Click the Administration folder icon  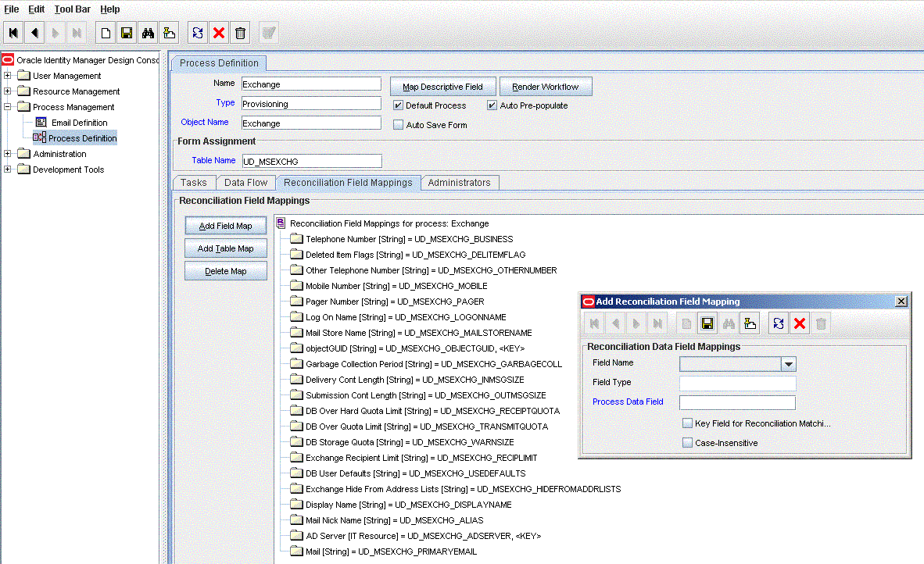coord(23,154)
